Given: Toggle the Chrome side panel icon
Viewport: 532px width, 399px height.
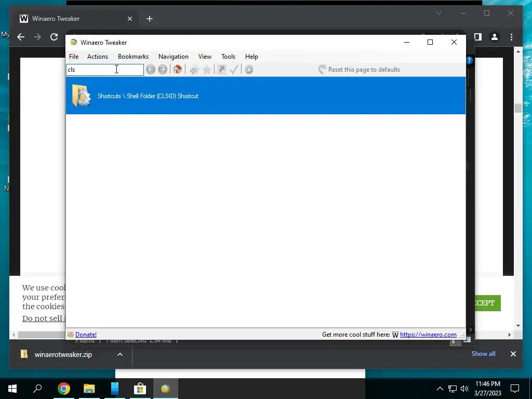Looking at the screenshot, I should click(478, 37).
